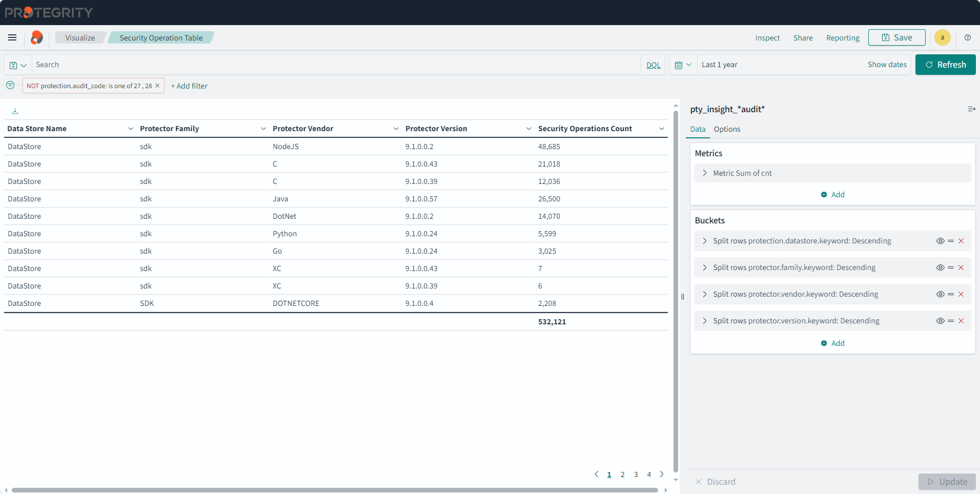Go to table page 4
Screen dimensions: 980x494
(649, 475)
